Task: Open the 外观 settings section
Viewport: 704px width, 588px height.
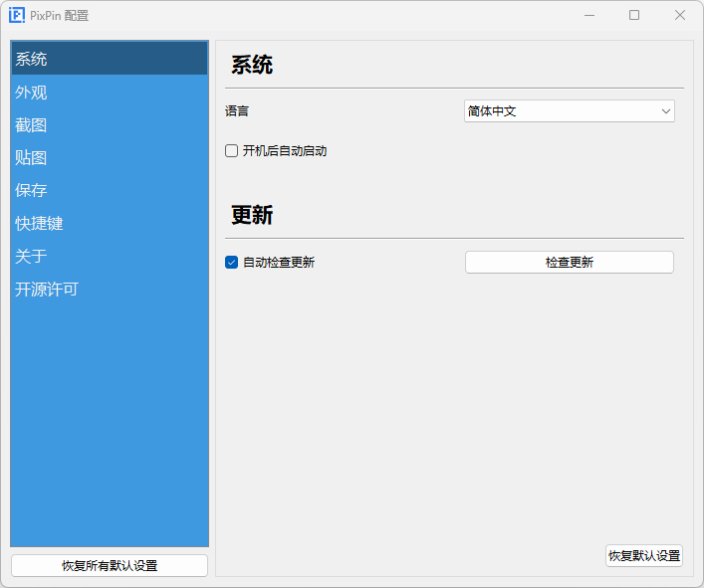Action: 110,92
